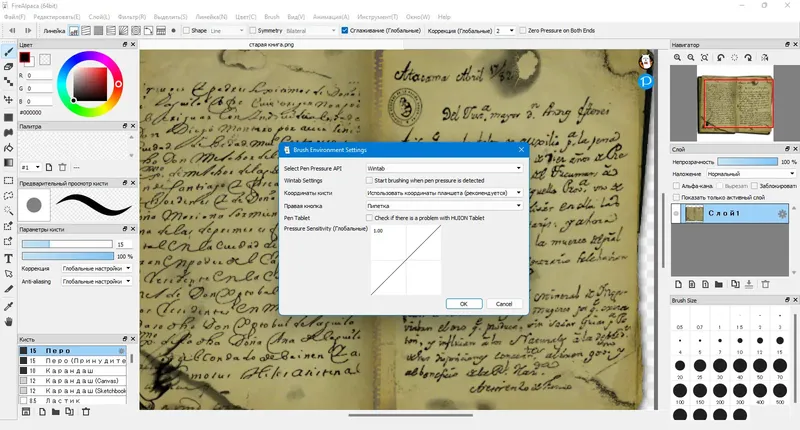Viewport: 800px width, 430px height.
Task: Toggle the Symmetry checkbox in toolbar
Action: point(253,31)
